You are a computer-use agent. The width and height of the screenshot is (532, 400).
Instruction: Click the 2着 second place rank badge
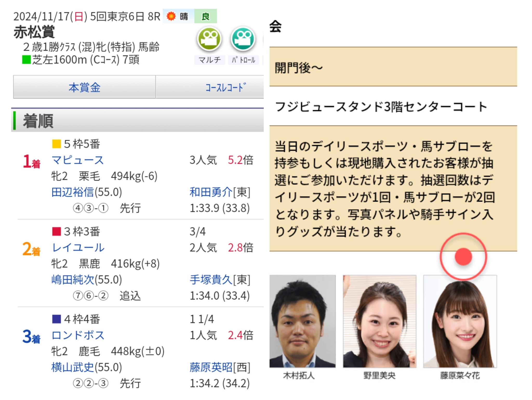31,249
